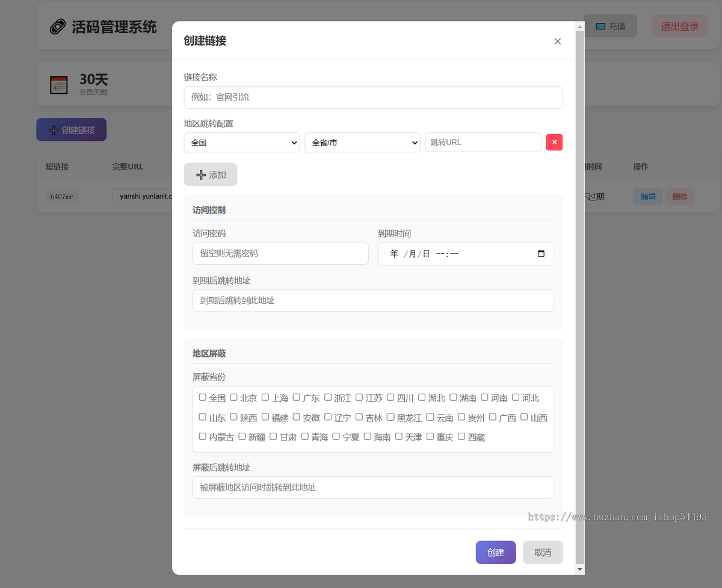Check the 内蒙古 checkbox
Screen dimensions: 722x588
(x=203, y=436)
